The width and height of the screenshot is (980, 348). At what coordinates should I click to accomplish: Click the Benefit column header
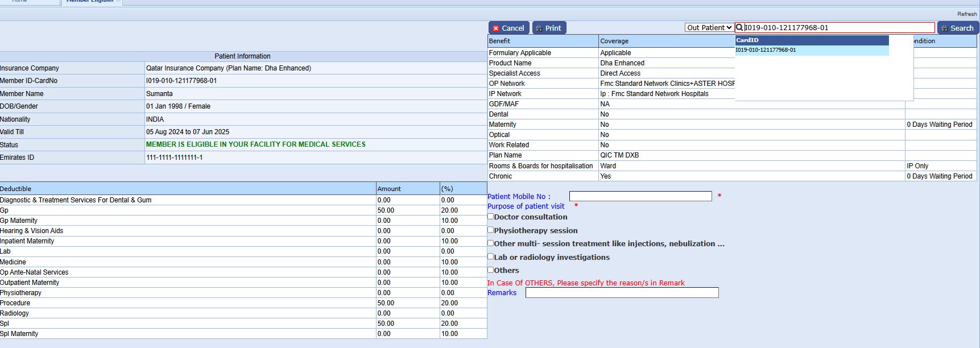click(x=499, y=41)
